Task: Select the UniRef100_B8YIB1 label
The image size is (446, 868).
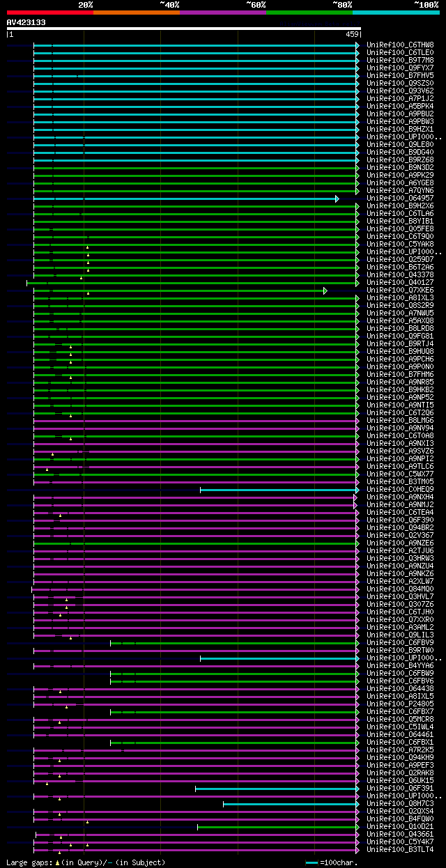Action: (x=400, y=221)
